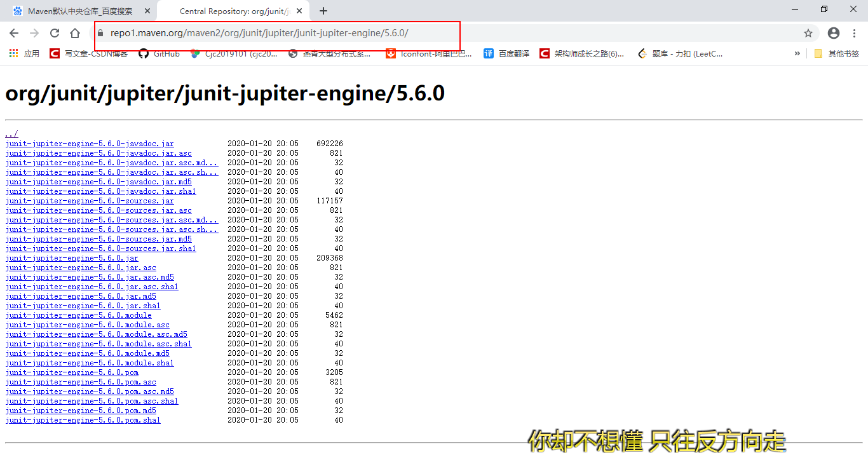Open the 写文章-CSDN博客 bookmark
868x462 pixels.
tap(89, 54)
